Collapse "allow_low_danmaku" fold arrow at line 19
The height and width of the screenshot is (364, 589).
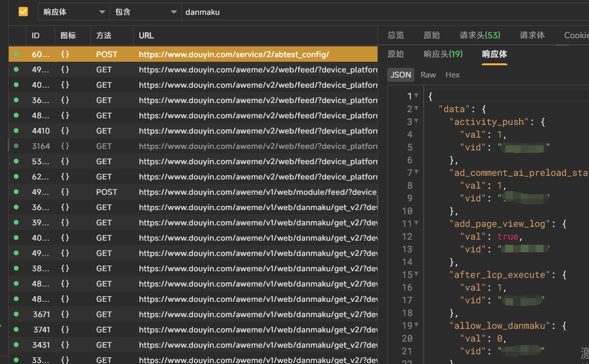[416, 325]
